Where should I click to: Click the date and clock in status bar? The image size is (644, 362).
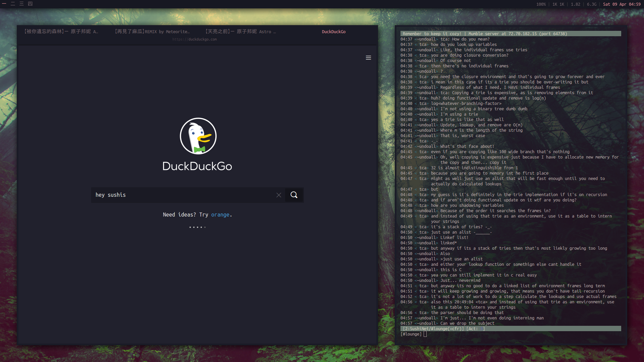[622, 4]
